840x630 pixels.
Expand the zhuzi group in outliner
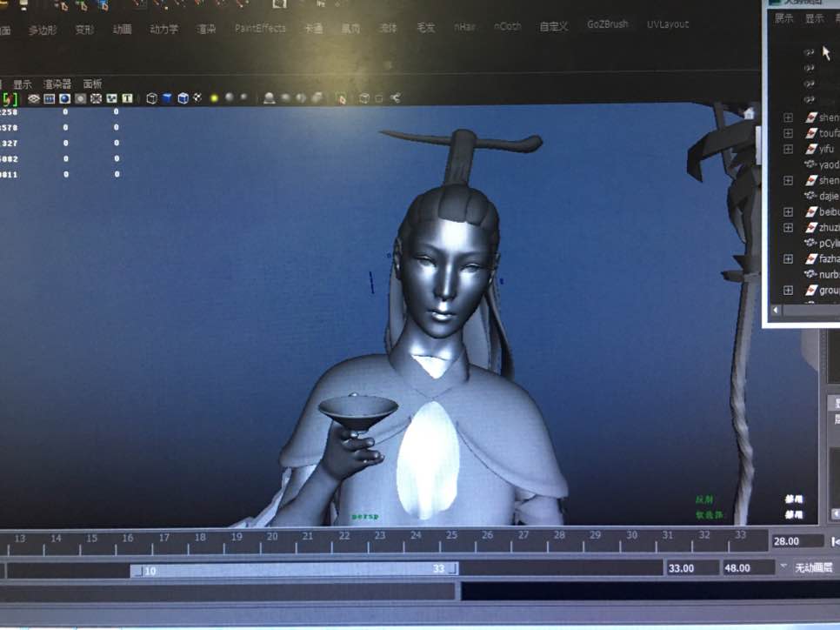pos(788,227)
